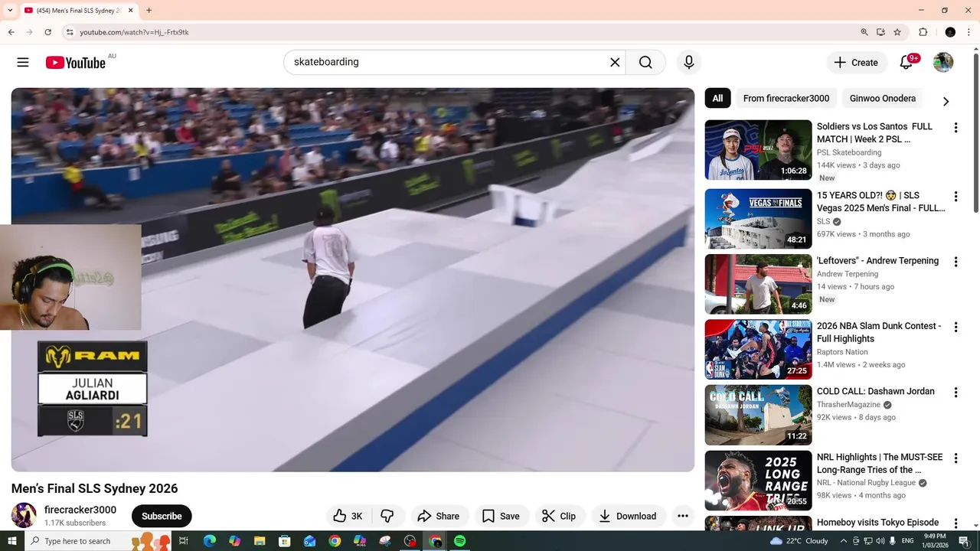Viewport: 980px width, 551px height.
Task: Go back in browser history
Action: pos(11,32)
